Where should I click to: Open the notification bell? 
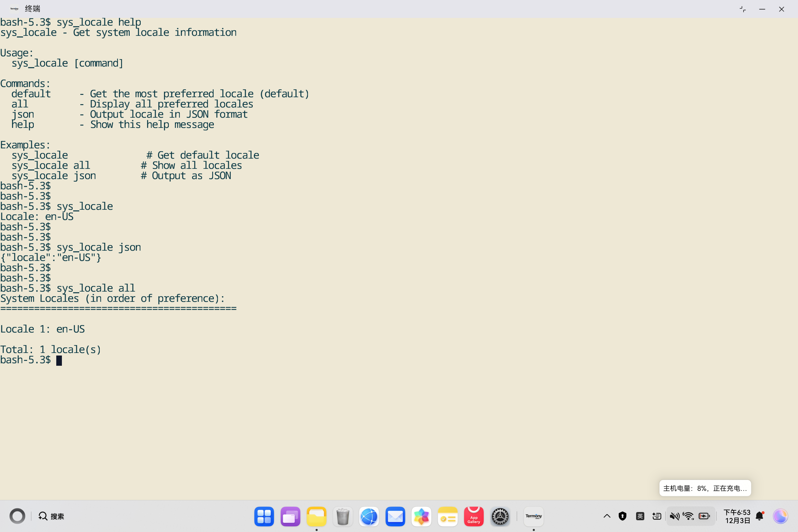pyautogui.click(x=759, y=516)
